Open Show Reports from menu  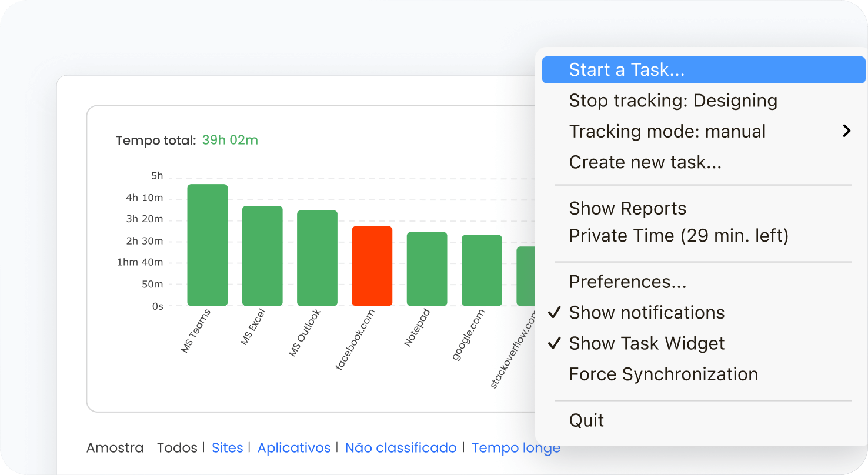point(627,208)
